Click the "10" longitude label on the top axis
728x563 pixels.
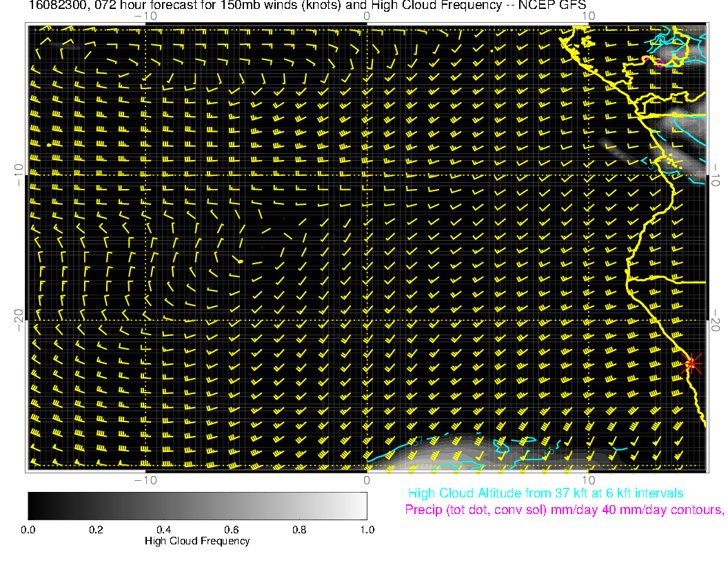coord(588,16)
